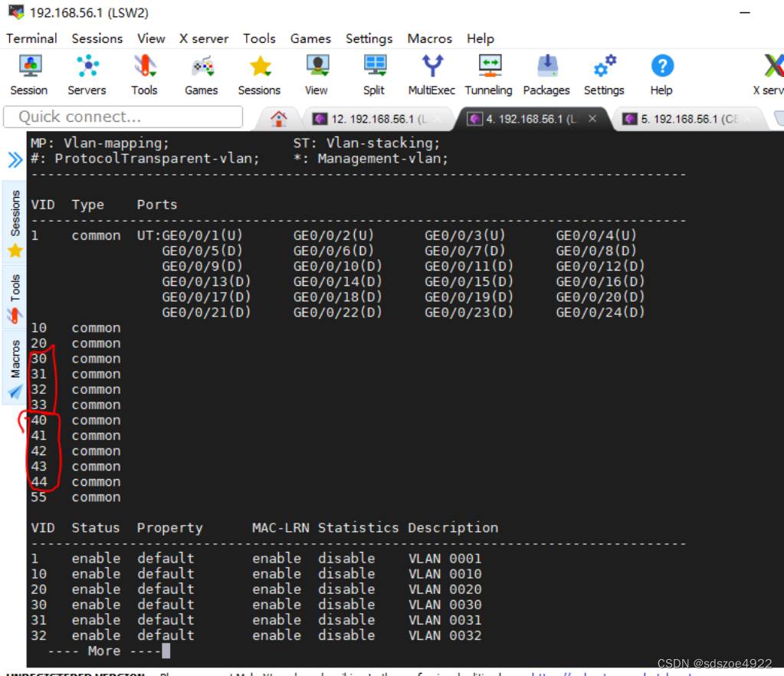
Task: Click the 'MAC-LRN' column header text
Action: click(x=280, y=528)
